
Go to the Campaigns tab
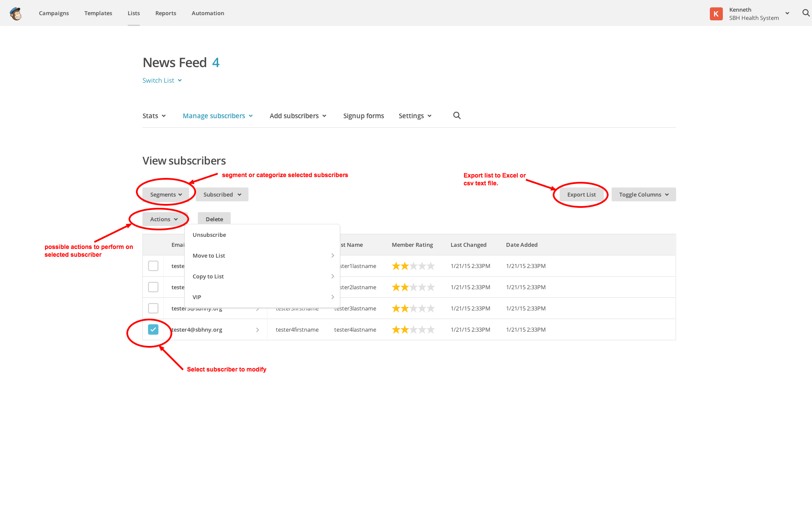pyautogui.click(x=54, y=13)
